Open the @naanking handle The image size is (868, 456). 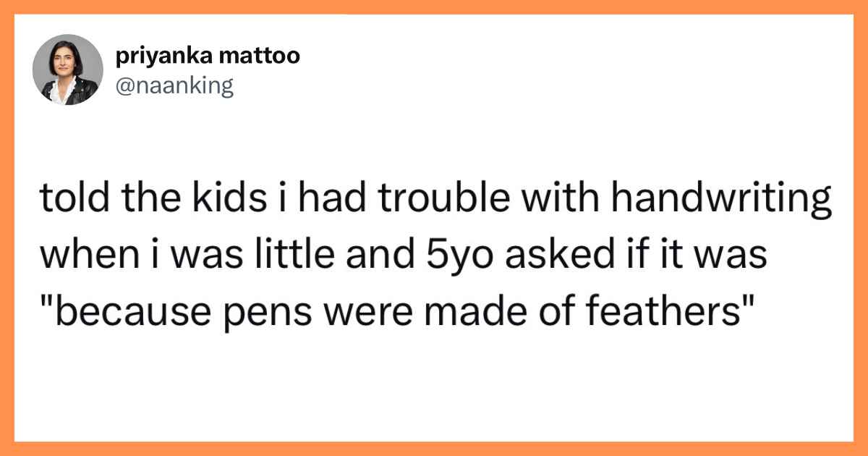(174, 86)
